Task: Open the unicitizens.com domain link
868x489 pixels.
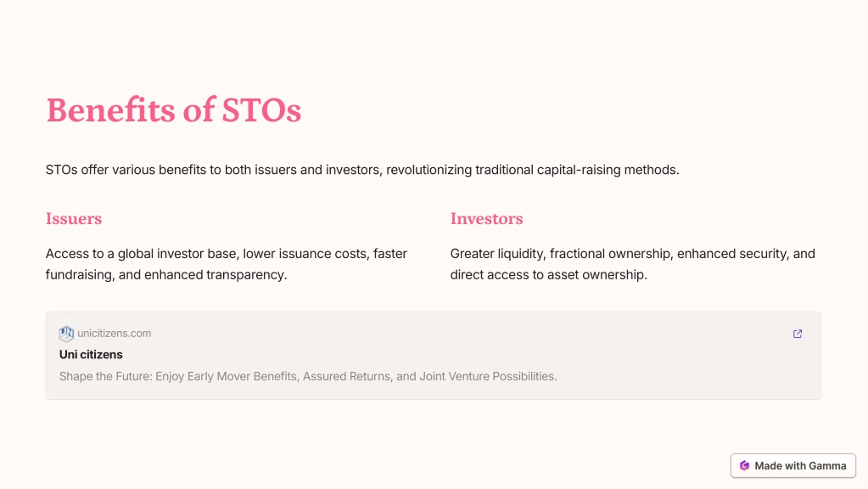Action: click(114, 334)
